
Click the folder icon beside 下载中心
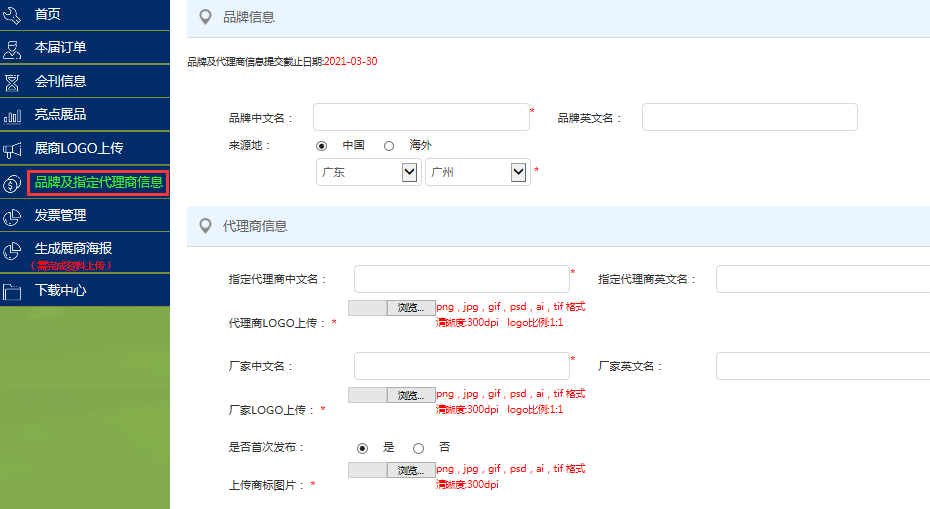click(13, 291)
